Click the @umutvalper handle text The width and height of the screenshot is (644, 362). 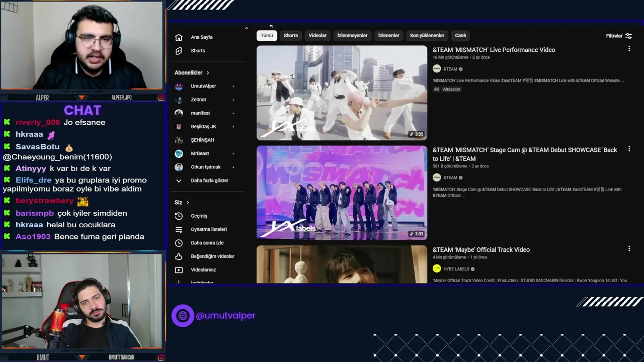[225, 316]
